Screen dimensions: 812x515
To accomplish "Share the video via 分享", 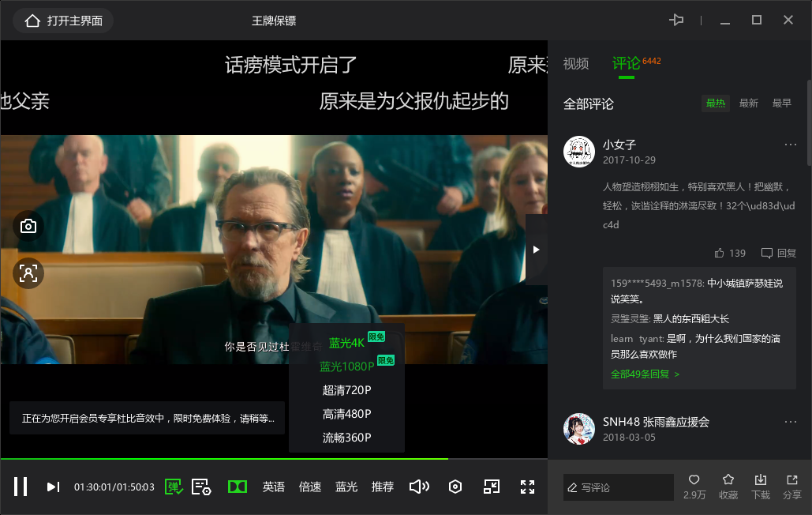I will (791, 487).
